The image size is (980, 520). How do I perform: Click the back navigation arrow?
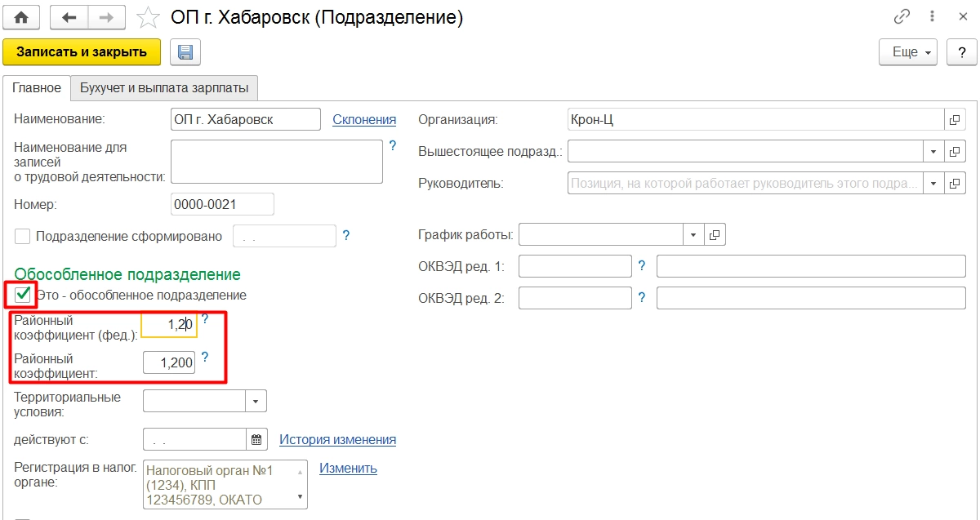[69, 17]
